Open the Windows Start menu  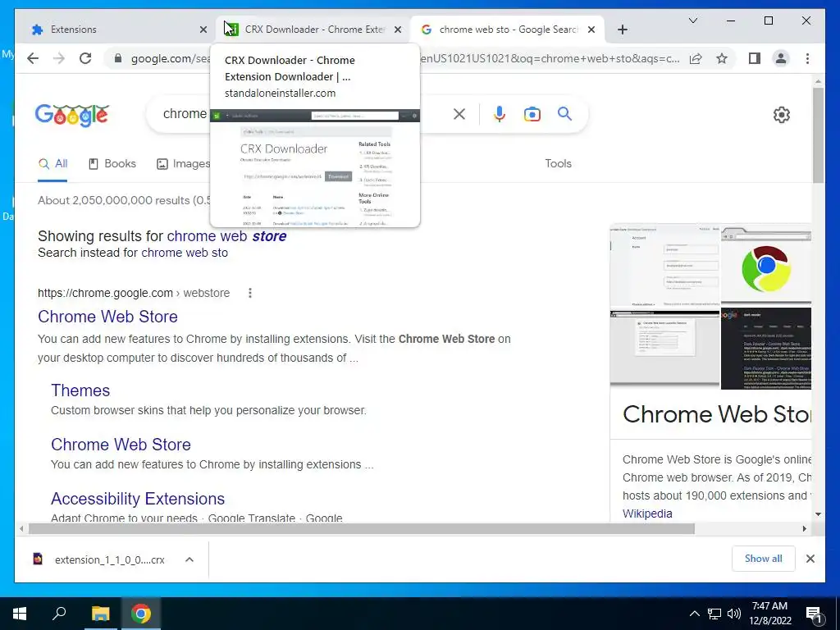(20, 614)
